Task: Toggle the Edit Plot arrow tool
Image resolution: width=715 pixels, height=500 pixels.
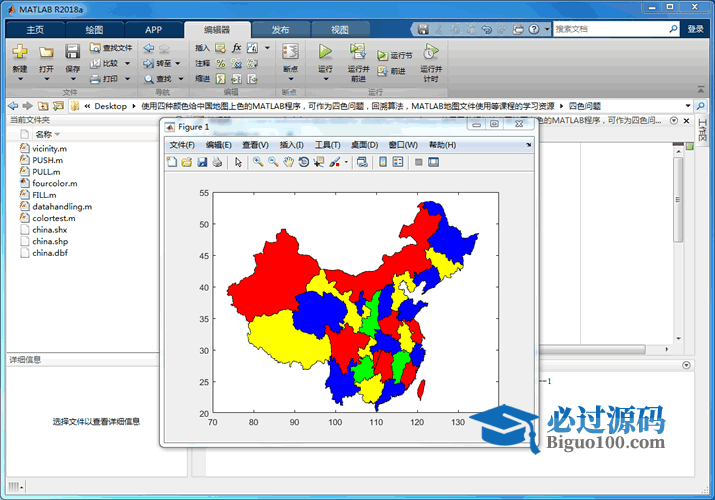Action: [238, 162]
